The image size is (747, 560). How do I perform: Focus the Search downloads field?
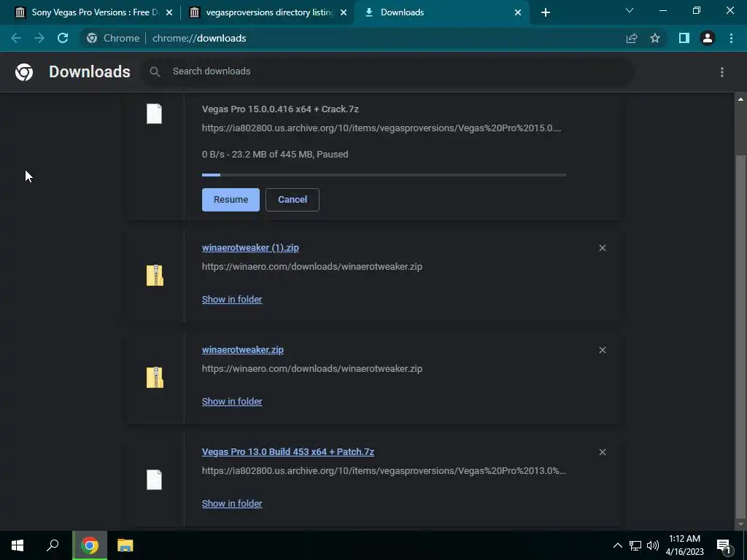click(387, 71)
